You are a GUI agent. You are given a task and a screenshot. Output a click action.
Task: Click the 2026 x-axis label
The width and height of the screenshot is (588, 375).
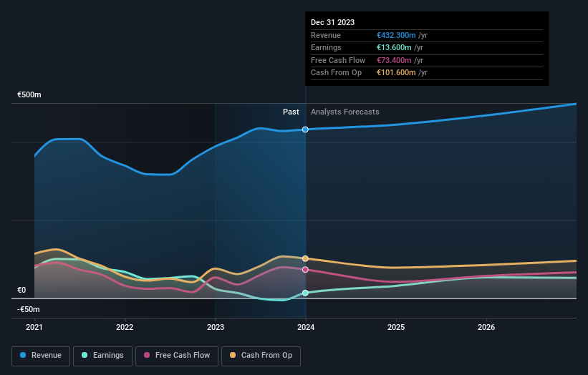486,327
